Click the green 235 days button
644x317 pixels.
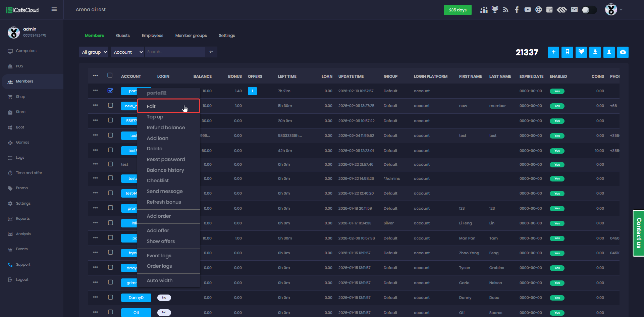point(458,10)
